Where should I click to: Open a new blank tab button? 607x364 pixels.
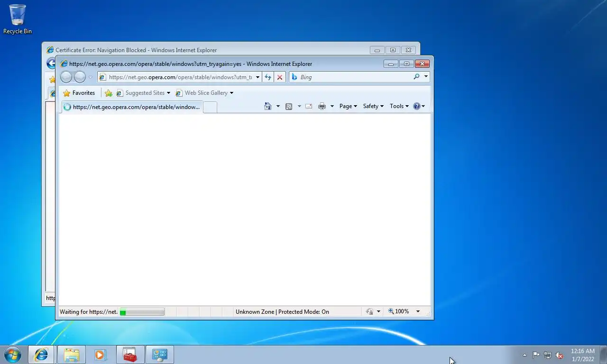coord(210,107)
